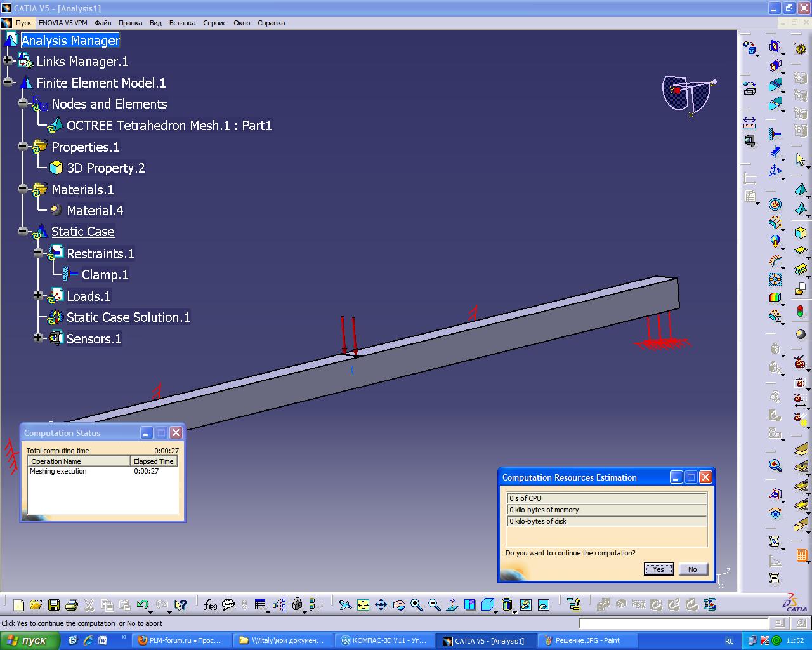This screenshot has width=812, height=650.
Task: Select the Pan tool
Action: click(x=381, y=605)
